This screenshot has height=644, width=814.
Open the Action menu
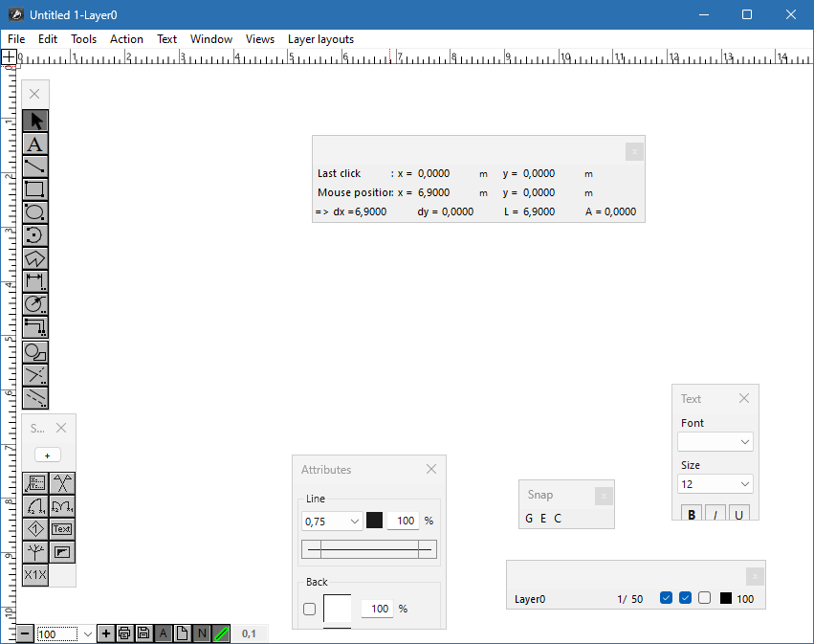126,39
